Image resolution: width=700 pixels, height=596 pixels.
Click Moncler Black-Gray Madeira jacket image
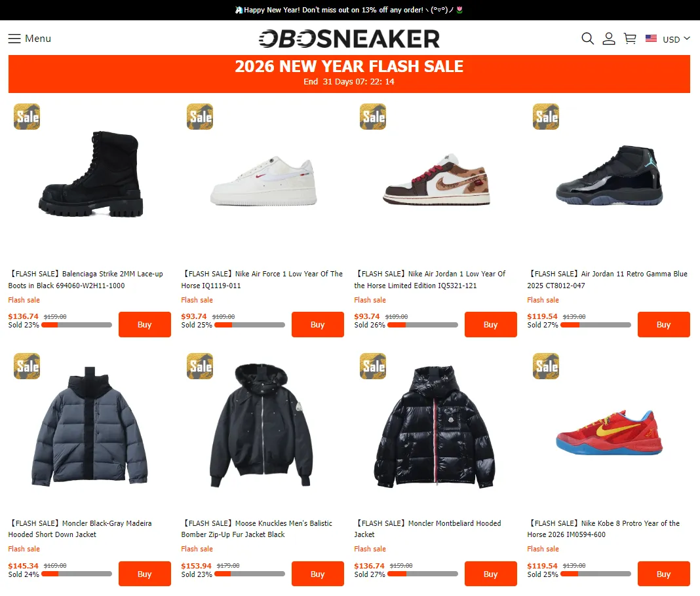tap(90, 427)
